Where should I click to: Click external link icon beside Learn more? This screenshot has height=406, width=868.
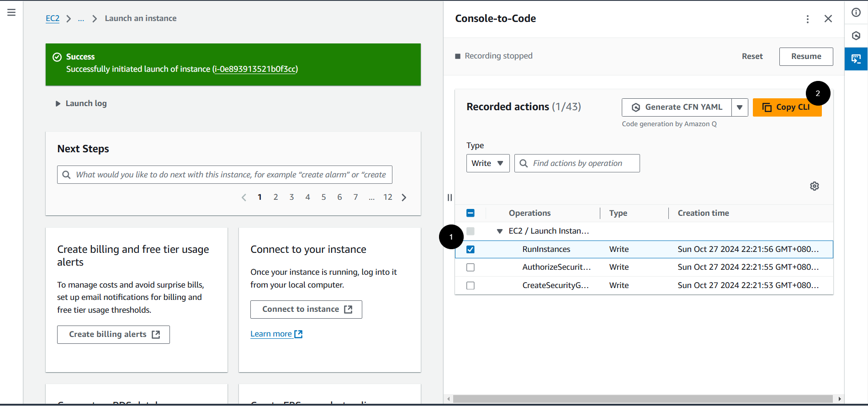coord(298,334)
